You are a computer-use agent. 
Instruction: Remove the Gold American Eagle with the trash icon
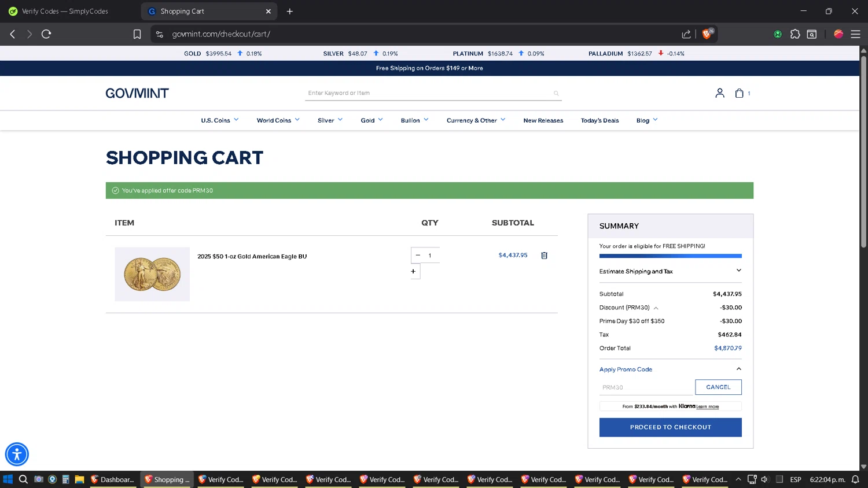(x=544, y=256)
